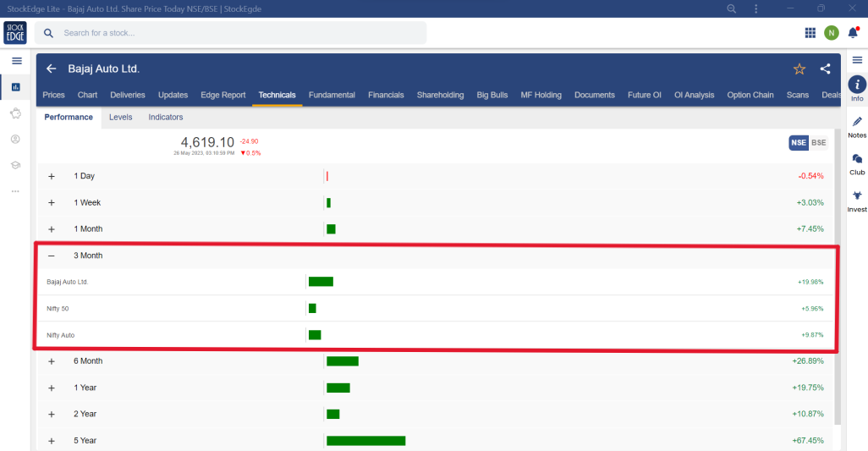Click the back arrow beside Bajaj Auto Ltd.

pos(52,69)
